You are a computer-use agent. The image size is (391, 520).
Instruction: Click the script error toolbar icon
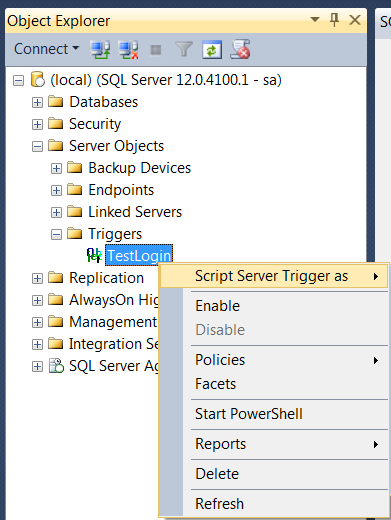coord(240,49)
